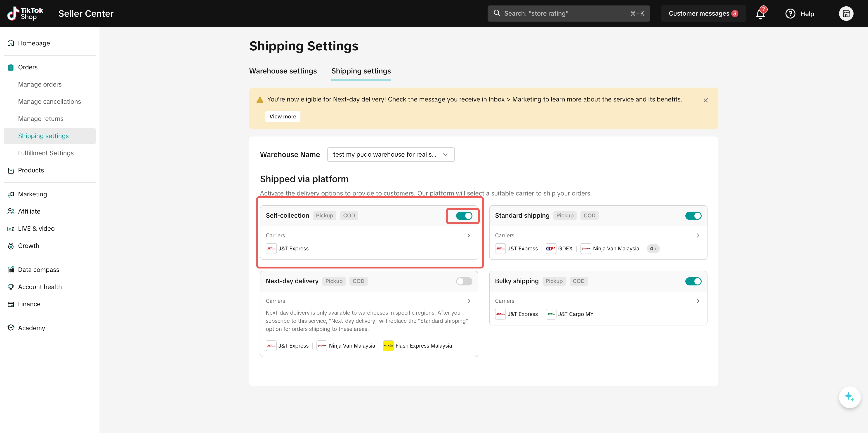Click "Ninja Van Malaysia" under Next-day delivery
Screen dimensions: 868x433
tap(352, 346)
